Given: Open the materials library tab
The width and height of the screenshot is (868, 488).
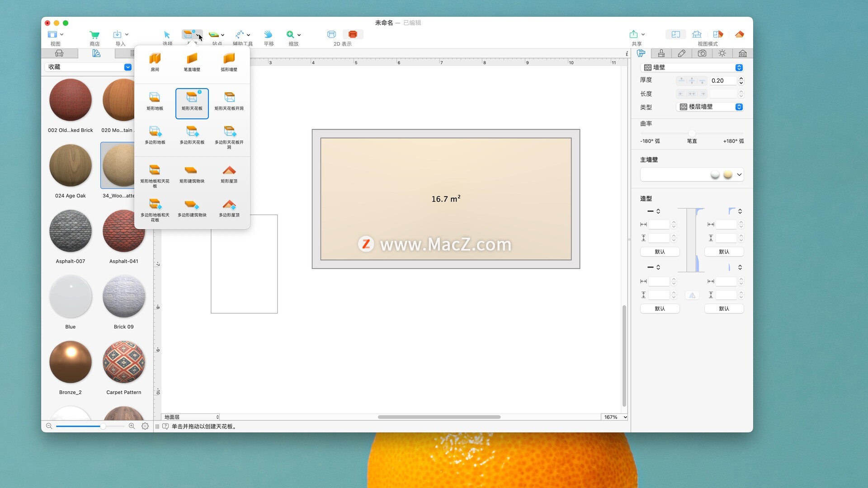Looking at the screenshot, I should click(x=96, y=53).
